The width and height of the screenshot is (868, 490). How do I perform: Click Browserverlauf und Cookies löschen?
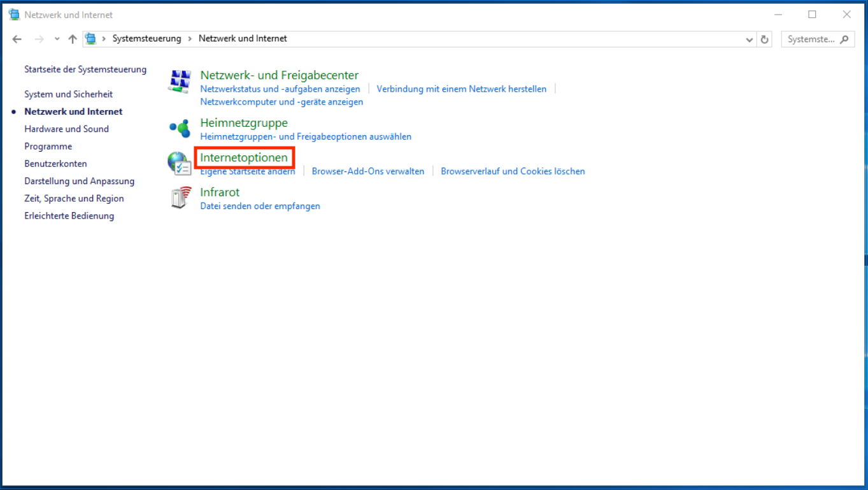[x=513, y=171]
